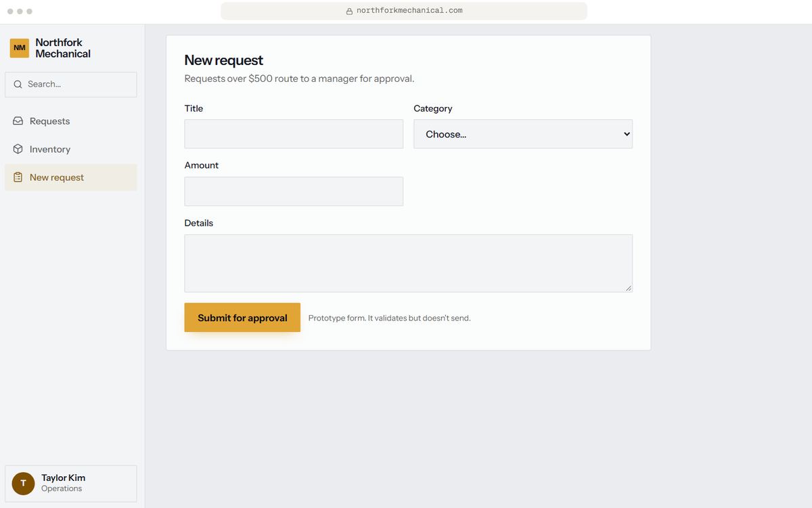Screen dimensions: 812x508
Task: Click the Requests inbox icon
Action: [x=18, y=121]
